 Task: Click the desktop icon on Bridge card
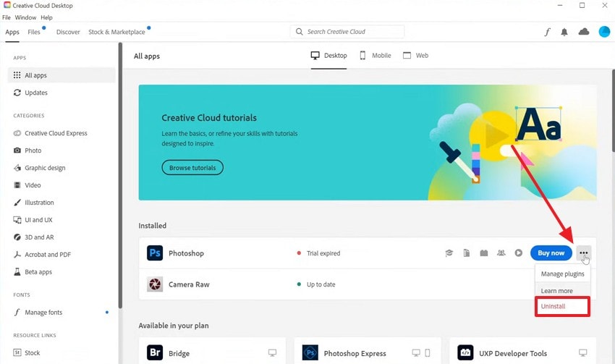272,353
